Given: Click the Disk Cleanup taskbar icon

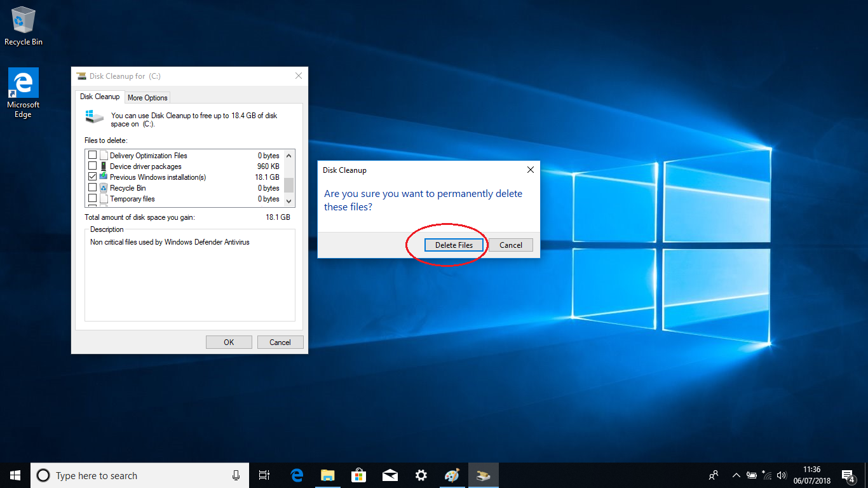Looking at the screenshot, I should tap(484, 475).
